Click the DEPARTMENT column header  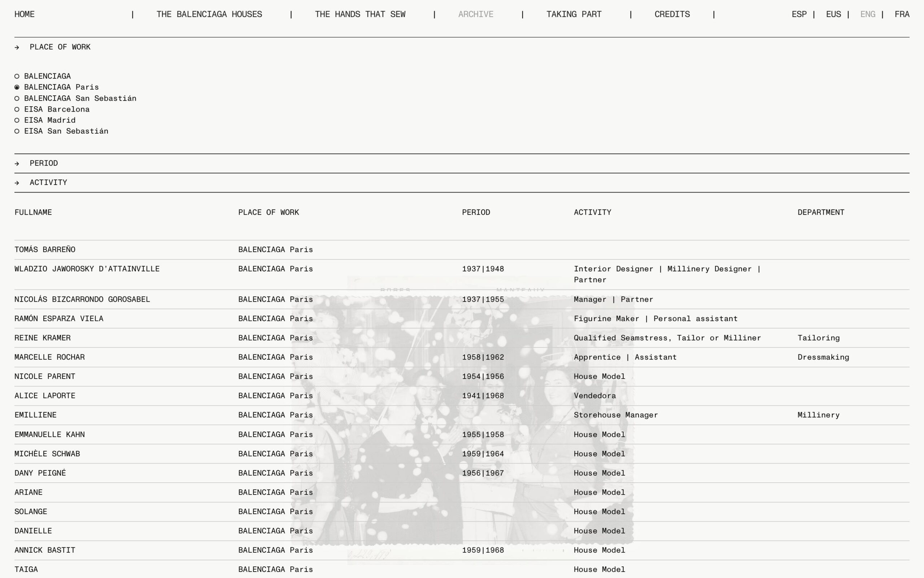tap(821, 212)
